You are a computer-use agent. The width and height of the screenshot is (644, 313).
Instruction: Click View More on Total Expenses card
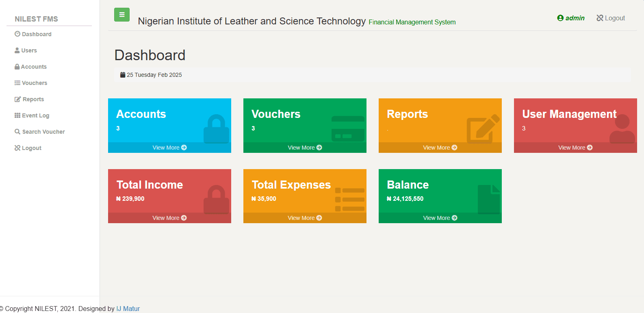click(305, 218)
